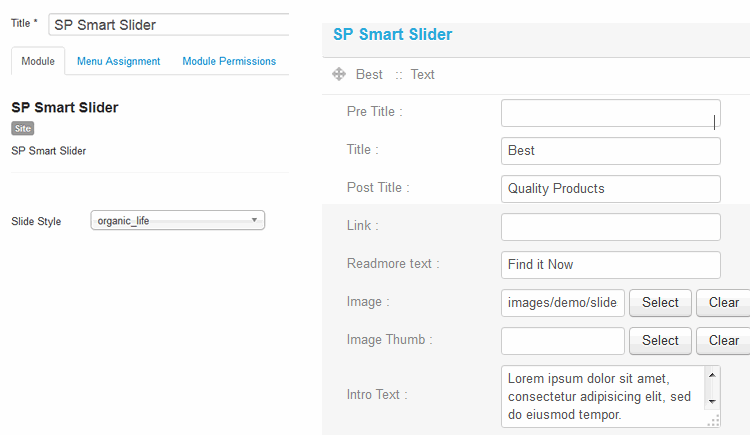Click inside the Intro Text textarea
Screen dimensions: 750x435
(602, 395)
